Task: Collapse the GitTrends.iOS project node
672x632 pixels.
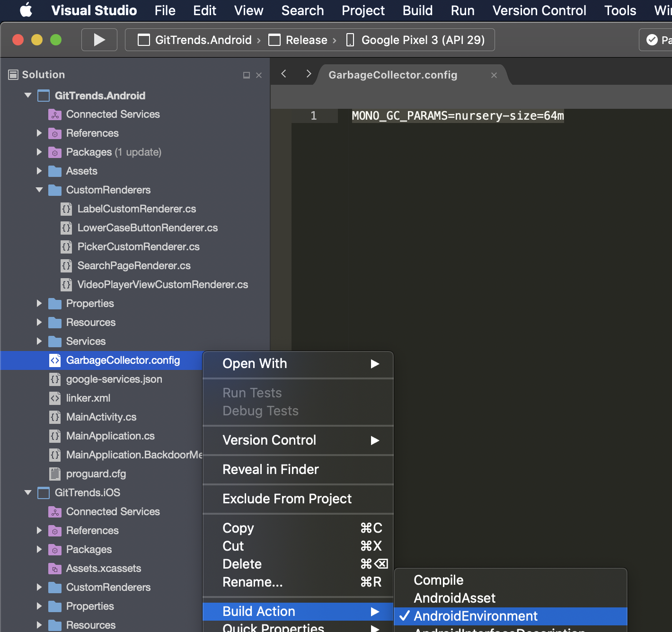Action: tap(28, 493)
